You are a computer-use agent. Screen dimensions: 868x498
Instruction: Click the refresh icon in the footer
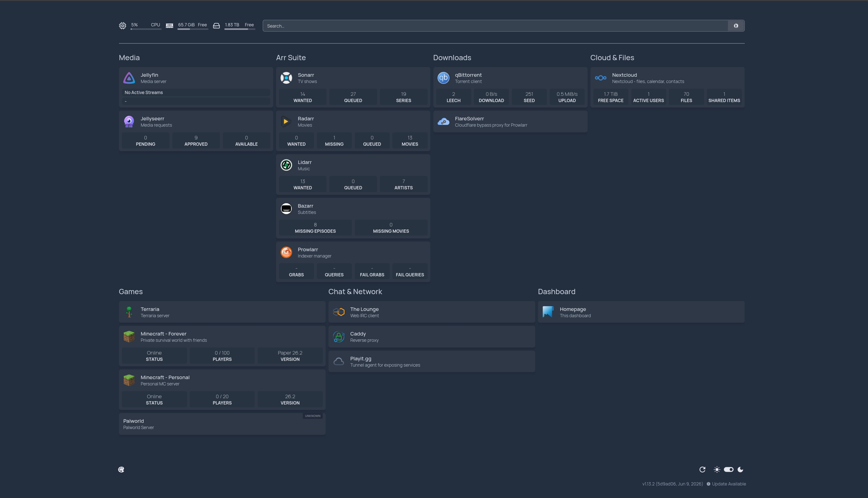[702, 470]
